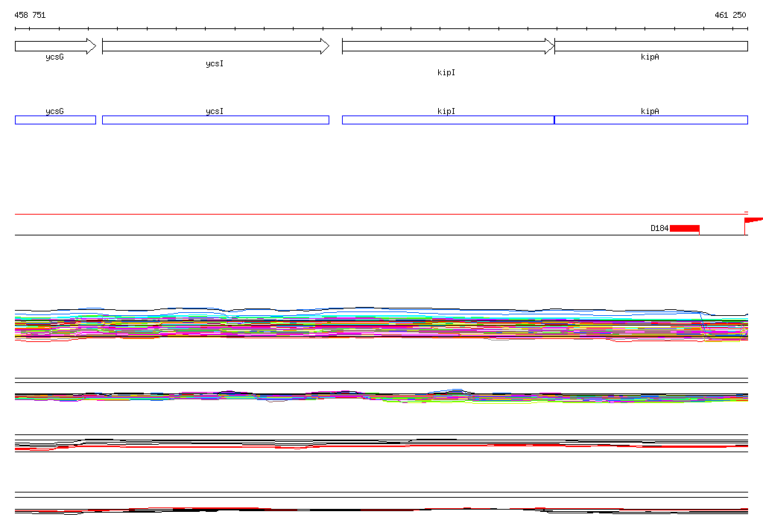Click the kipA label above the blue box
This screenshot has width=763, height=532.
(x=650, y=111)
